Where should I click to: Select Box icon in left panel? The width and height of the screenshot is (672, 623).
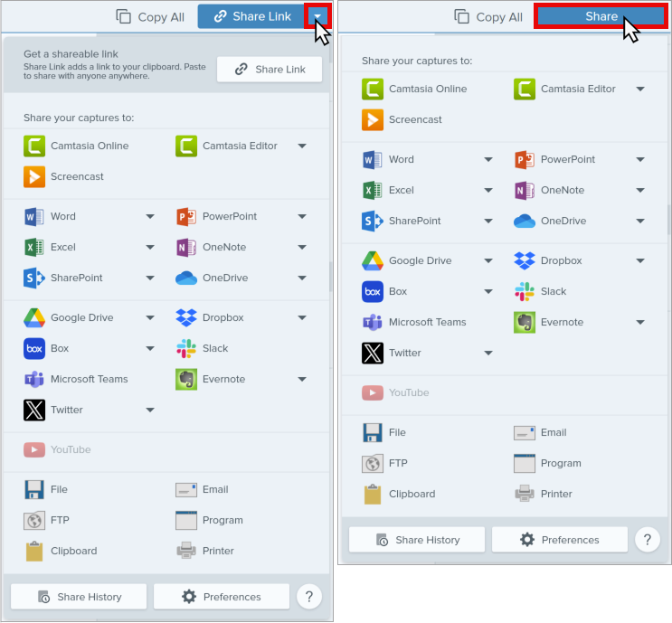pyautogui.click(x=34, y=348)
